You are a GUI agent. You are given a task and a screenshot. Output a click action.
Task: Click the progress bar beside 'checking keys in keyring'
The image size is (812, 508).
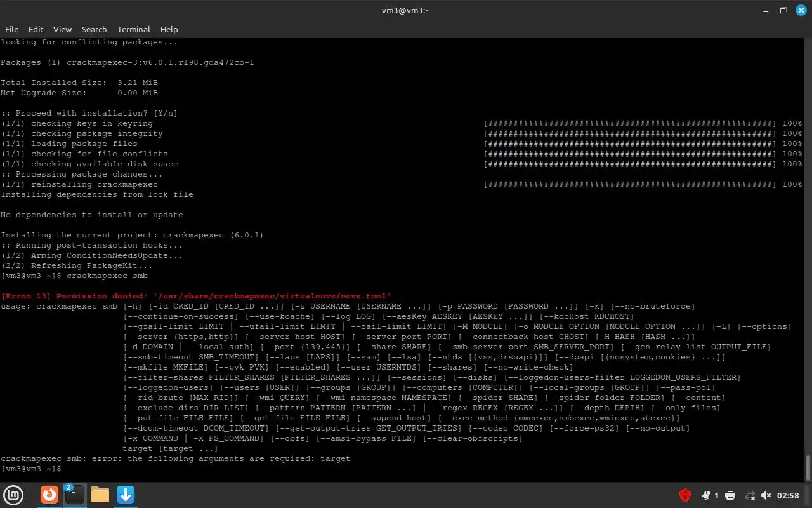coord(630,123)
